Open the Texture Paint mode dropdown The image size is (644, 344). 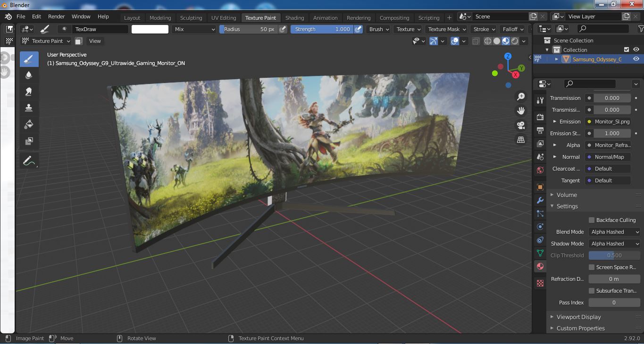click(x=46, y=41)
